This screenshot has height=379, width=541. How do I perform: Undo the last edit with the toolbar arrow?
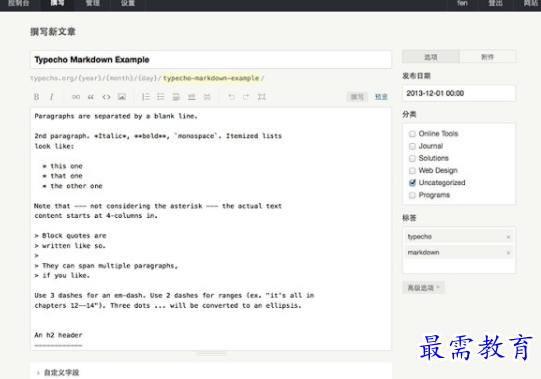pyautogui.click(x=231, y=97)
